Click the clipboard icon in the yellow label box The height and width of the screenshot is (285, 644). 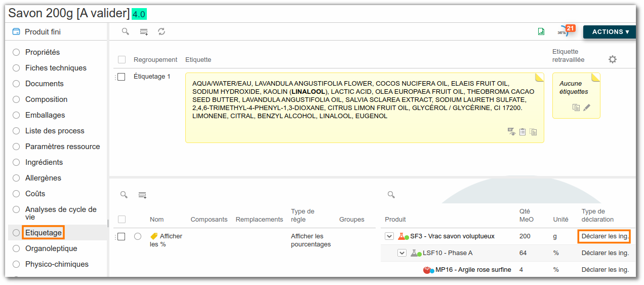(x=522, y=132)
